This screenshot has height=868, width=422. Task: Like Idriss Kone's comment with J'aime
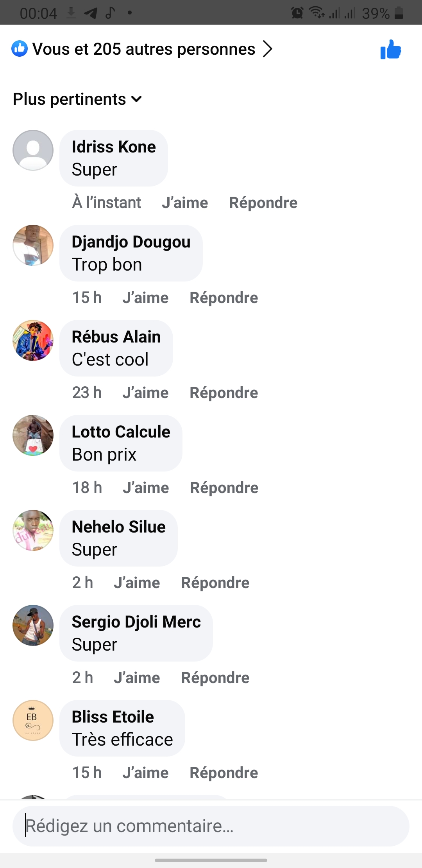point(185,203)
